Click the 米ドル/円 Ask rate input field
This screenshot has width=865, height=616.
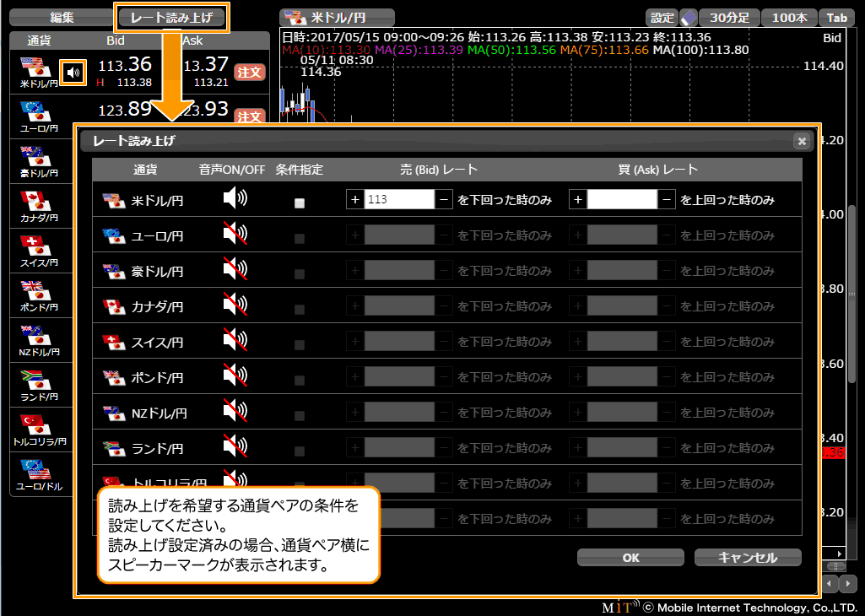click(622, 200)
